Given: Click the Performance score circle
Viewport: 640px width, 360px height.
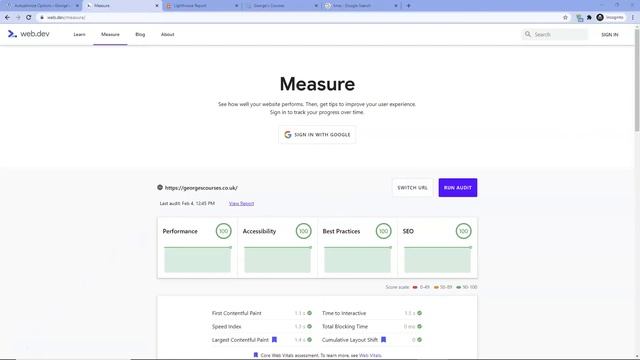Looking at the screenshot, I should [223, 231].
